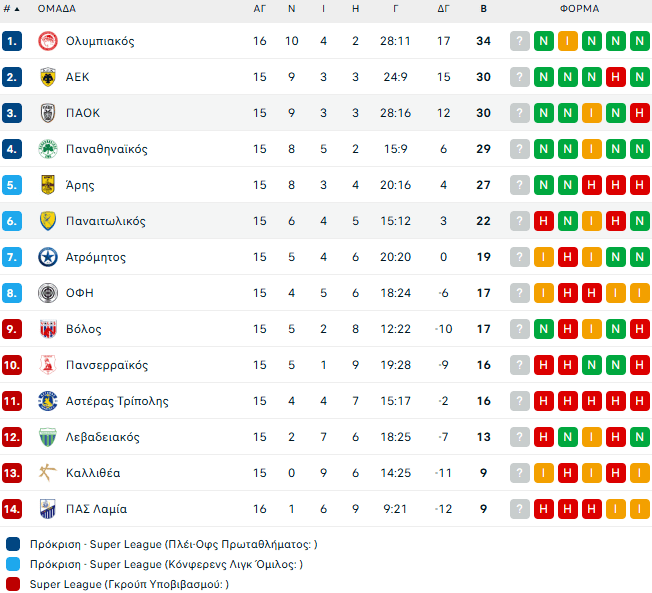The height and width of the screenshot is (593, 652).
Task: Click the Βόλος team crest icon
Action: coord(46,329)
